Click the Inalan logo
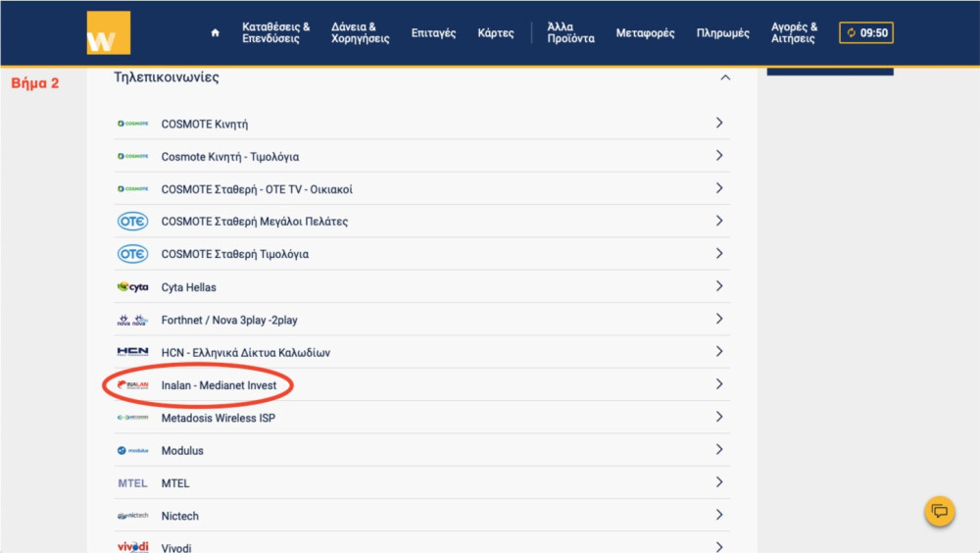Image resolution: width=980 pixels, height=553 pixels. (x=132, y=384)
